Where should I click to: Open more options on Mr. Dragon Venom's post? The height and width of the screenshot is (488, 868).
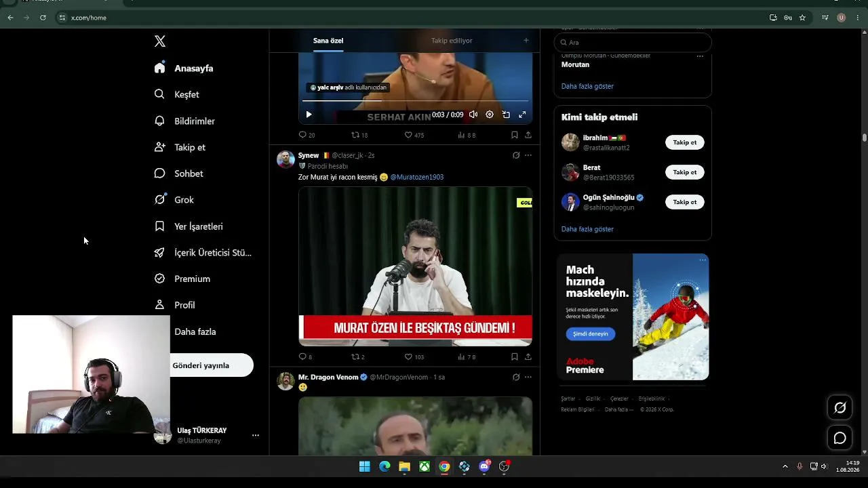click(528, 377)
